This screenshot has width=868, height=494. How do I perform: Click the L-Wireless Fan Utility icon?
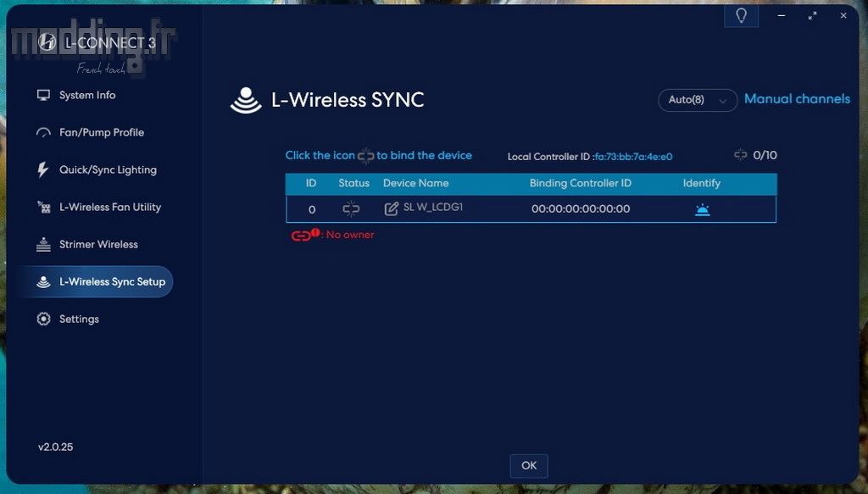pyautogui.click(x=43, y=208)
